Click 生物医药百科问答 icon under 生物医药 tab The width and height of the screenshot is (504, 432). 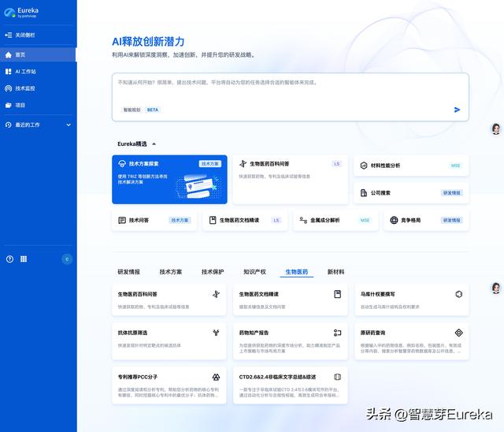point(216,294)
